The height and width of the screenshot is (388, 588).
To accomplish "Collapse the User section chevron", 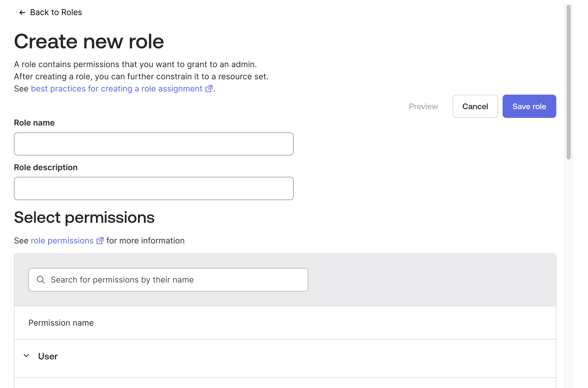I will point(26,355).
